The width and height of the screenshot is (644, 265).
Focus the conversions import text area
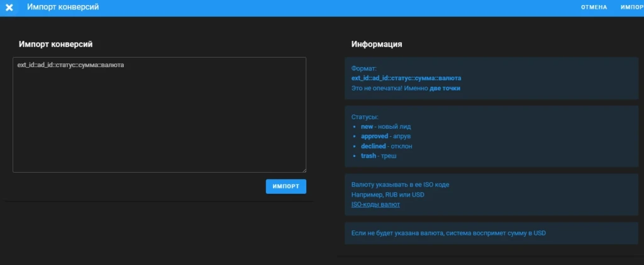pyautogui.click(x=159, y=115)
